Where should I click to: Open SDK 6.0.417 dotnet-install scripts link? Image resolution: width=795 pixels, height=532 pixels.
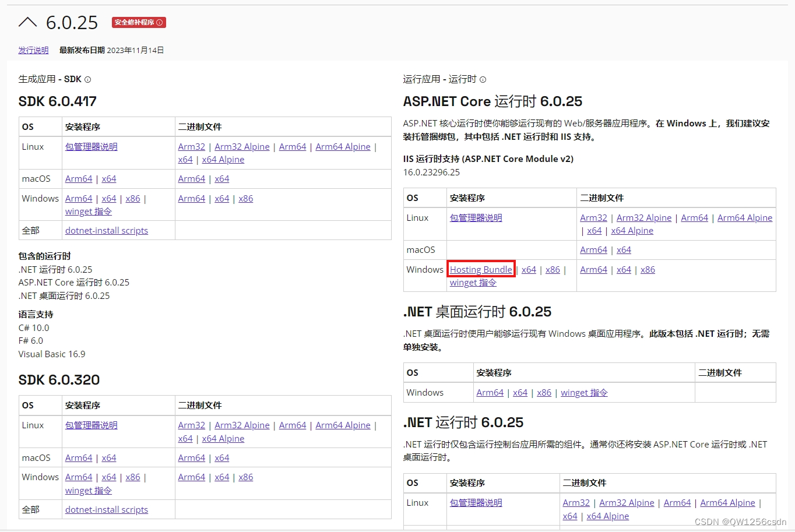pyautogui.click(x=107, y=231)
